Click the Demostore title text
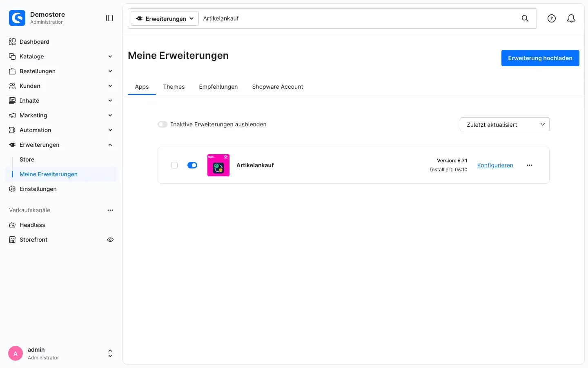This screenshot has width=588, height=368. [x=47, y=14]
